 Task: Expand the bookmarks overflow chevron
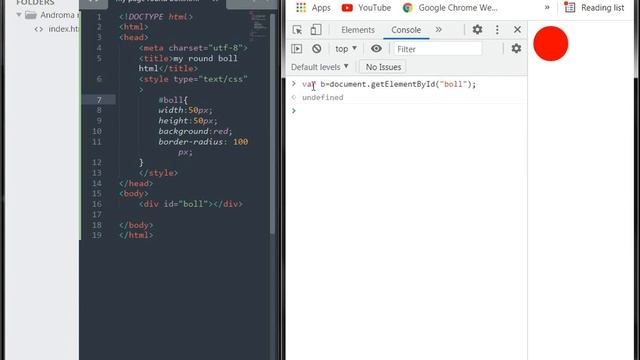(x=547, y=7)
